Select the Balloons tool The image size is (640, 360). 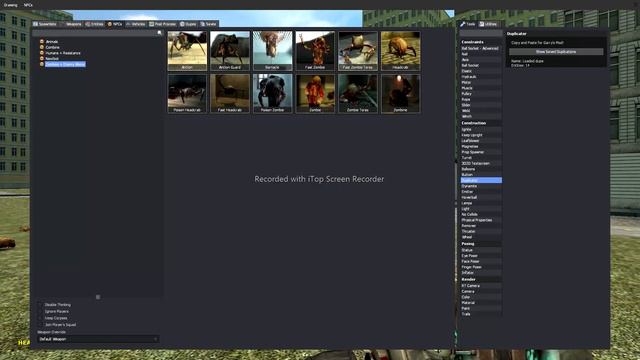pyautogui.click(x=481, y=169)
